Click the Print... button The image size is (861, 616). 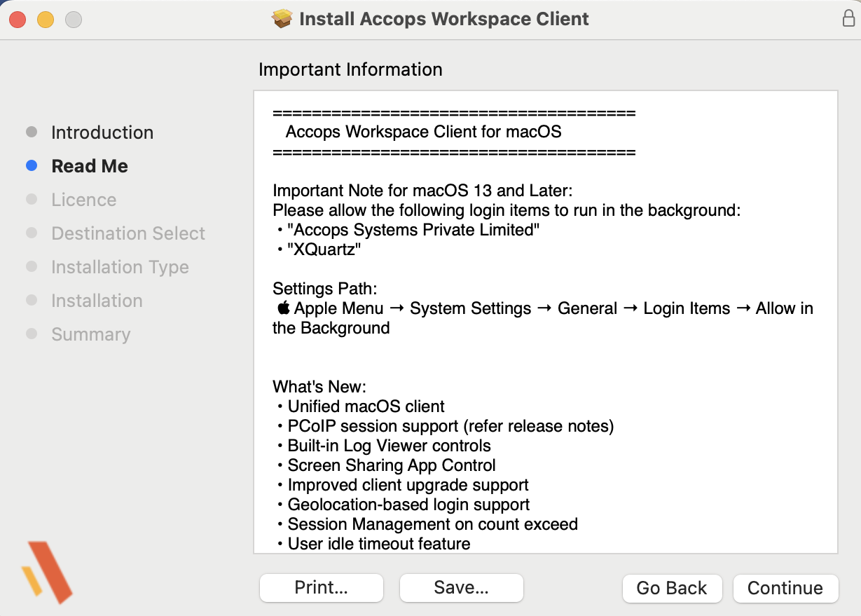coord(321,588)
